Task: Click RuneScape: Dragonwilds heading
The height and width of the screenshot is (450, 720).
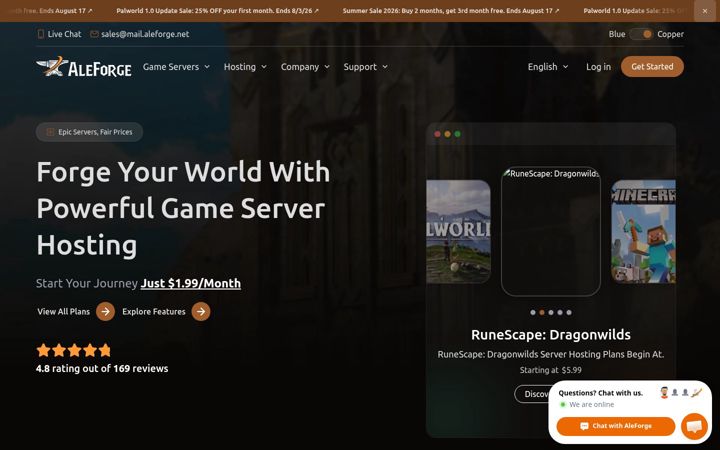Action: 551,335
